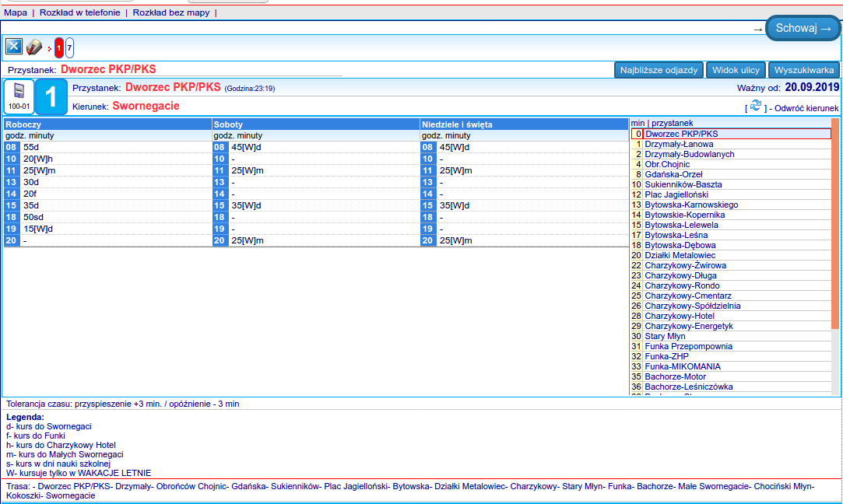
Task: Click the print timetable icon
Action: (34, 47)
